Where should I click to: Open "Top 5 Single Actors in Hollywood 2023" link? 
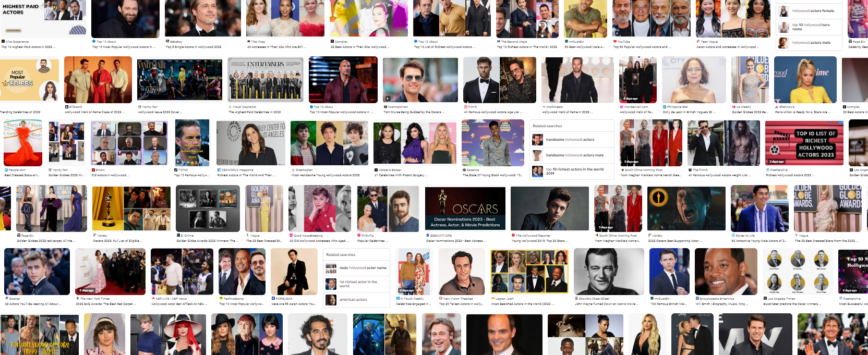coord(194,47)
